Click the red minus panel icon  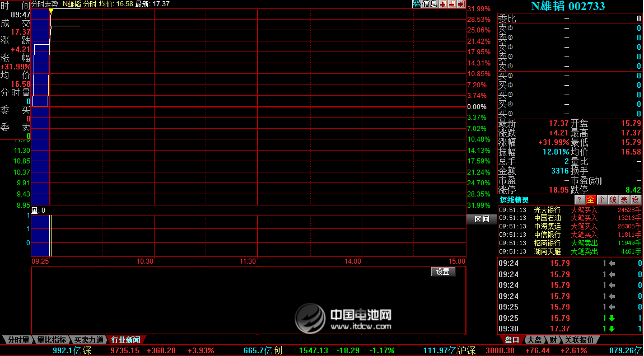(x=452, y=4)
